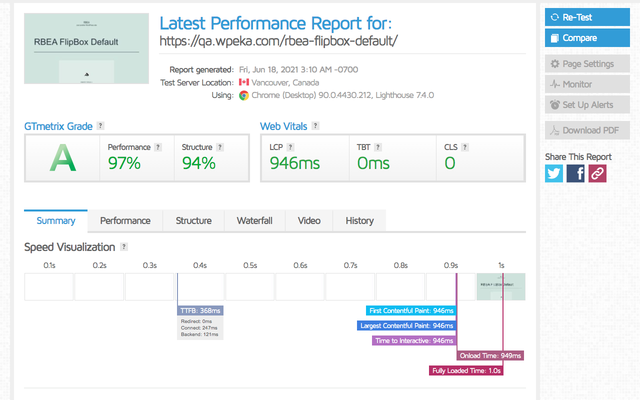Viewport: 640px width, 400px height.
Task: Click the 0.5s timeline label
Action: coord(250,265)
